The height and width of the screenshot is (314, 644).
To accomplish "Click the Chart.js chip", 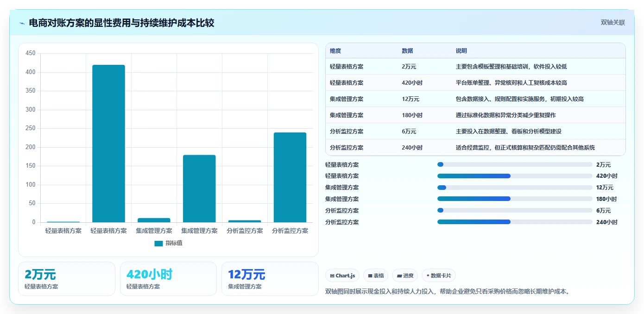I will pyautogui.click(x=342, y=276).
